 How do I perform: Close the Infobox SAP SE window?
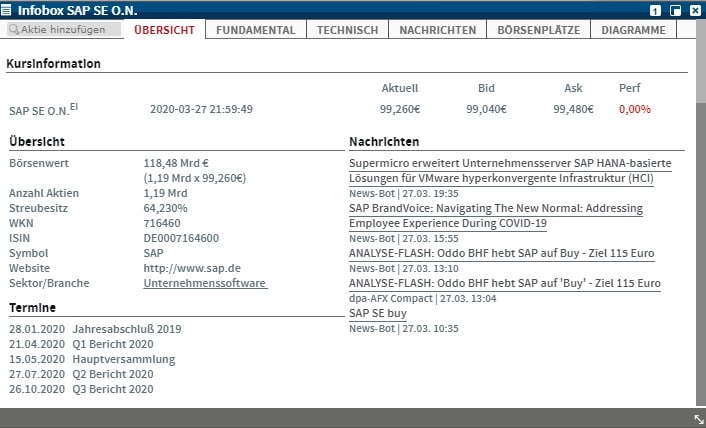point(695,10)
